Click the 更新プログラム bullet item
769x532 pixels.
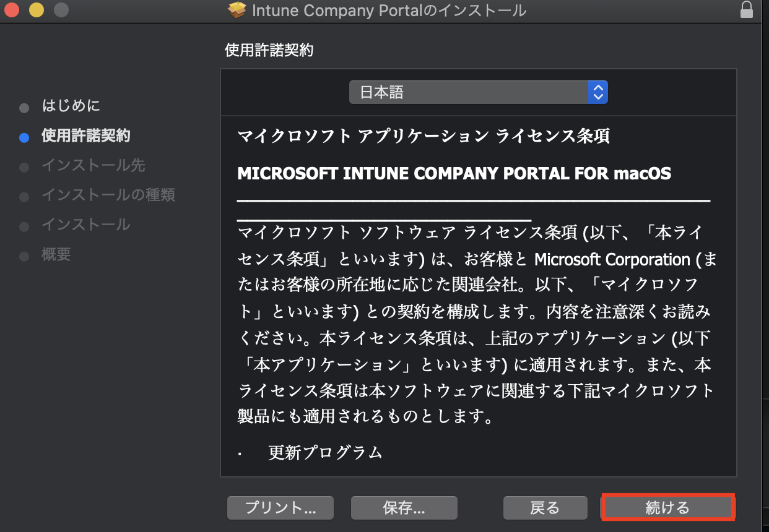tap(325, 453)
